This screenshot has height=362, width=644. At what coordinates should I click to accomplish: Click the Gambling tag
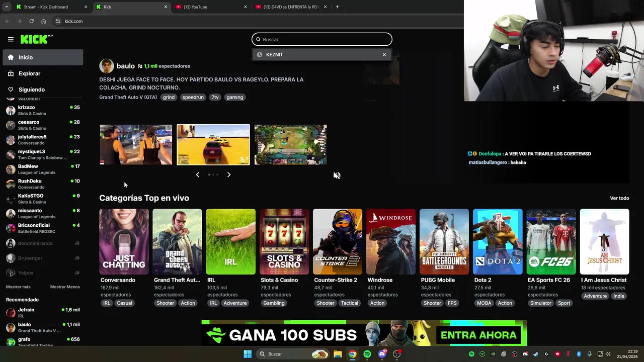274,303
